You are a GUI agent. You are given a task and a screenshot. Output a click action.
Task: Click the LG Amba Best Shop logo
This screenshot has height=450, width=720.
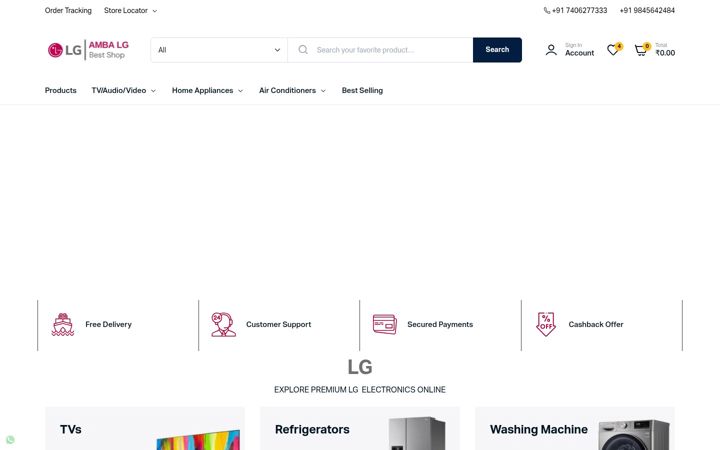pos(88,50)
